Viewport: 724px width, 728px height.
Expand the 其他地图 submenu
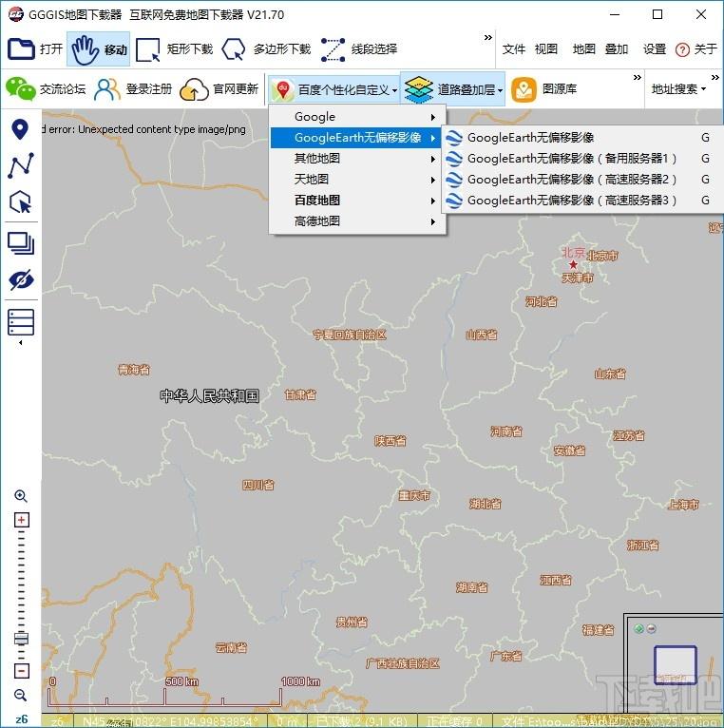point(357,159)
